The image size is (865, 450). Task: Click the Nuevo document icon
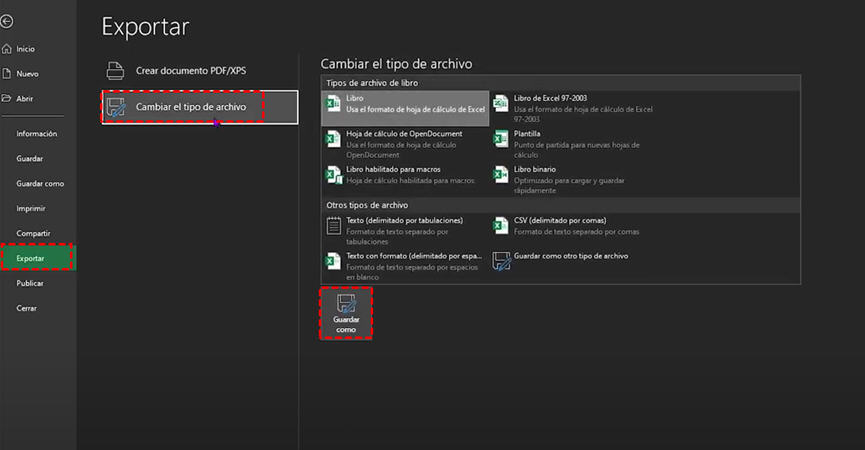pos(7,73)
